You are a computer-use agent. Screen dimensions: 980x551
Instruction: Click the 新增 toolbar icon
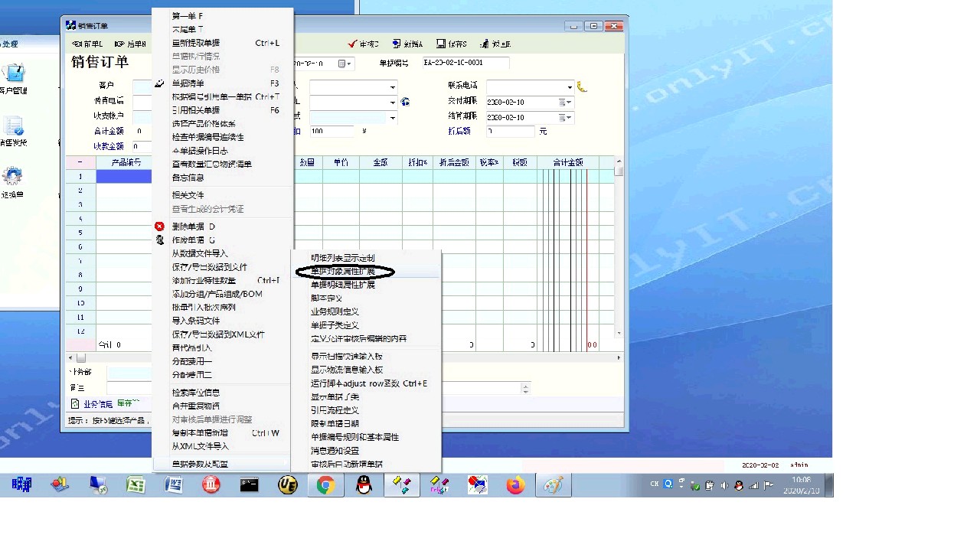coord(397,44)
